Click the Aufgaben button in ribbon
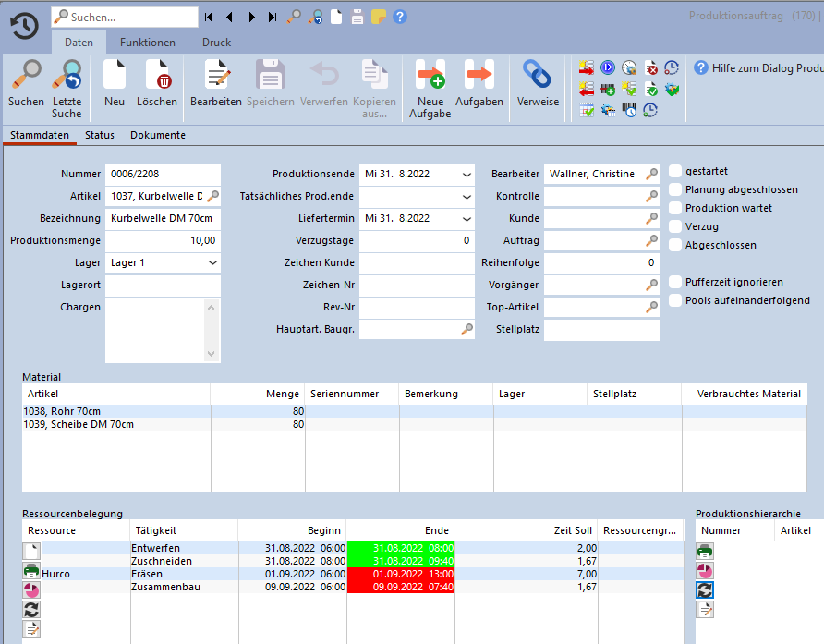 [479, 76]
